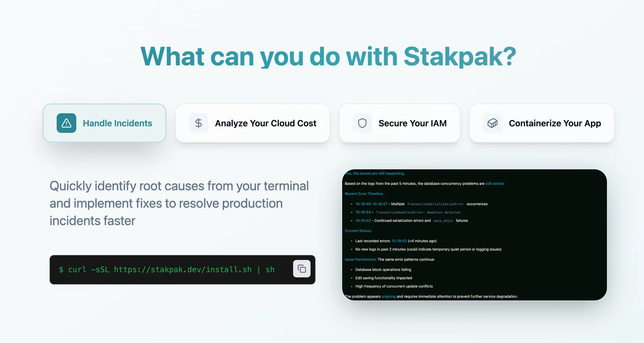Click the dollar sign icon for cloud cost

click(198, 123)
